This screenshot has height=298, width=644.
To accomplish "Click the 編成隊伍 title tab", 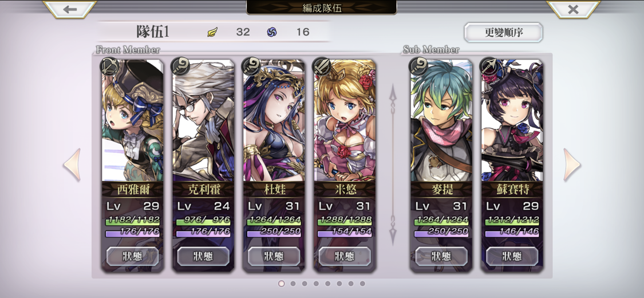I will tap(322, 7).
